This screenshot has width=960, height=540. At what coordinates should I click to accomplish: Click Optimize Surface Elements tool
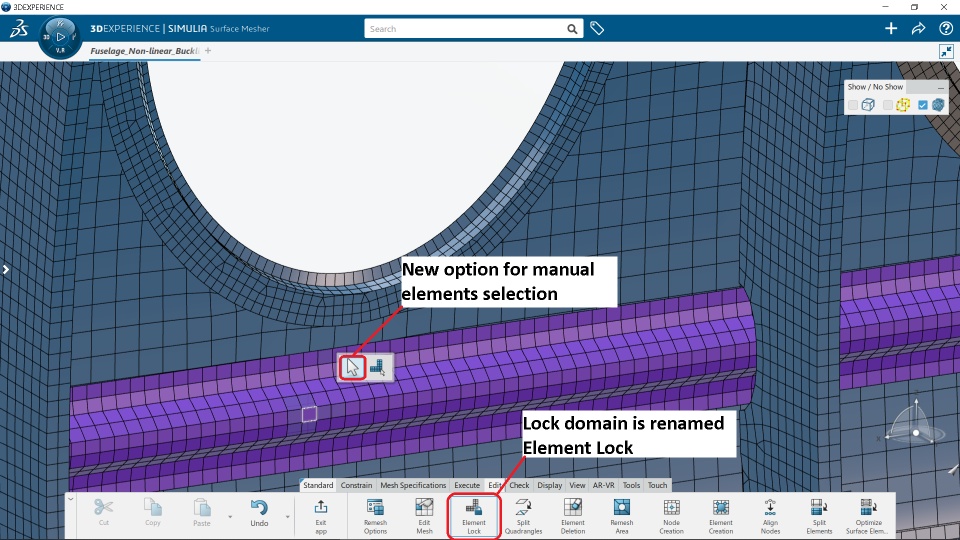point(869,508)
